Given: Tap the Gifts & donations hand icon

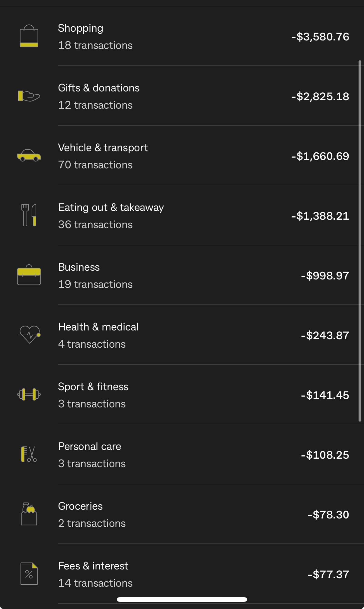Looking at the screenshot, I should (29, 96).
